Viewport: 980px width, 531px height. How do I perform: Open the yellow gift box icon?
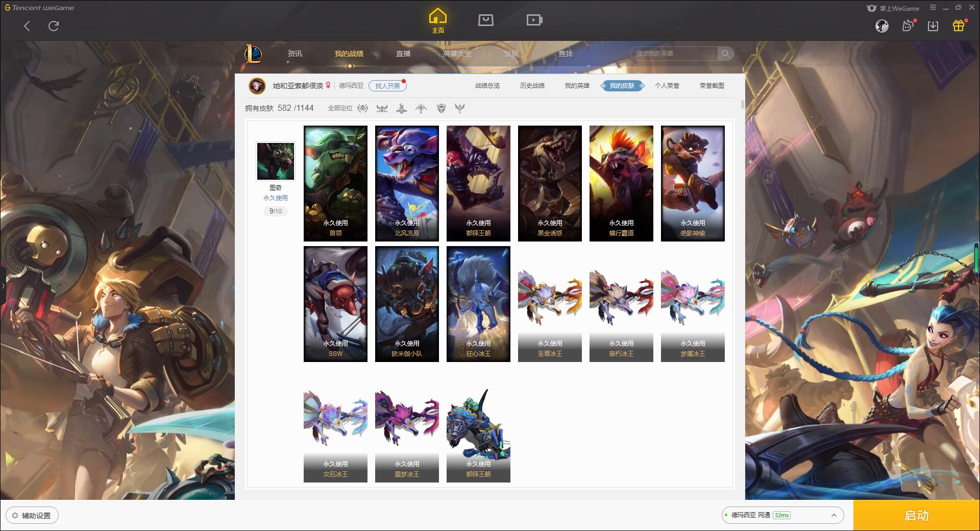959,26
